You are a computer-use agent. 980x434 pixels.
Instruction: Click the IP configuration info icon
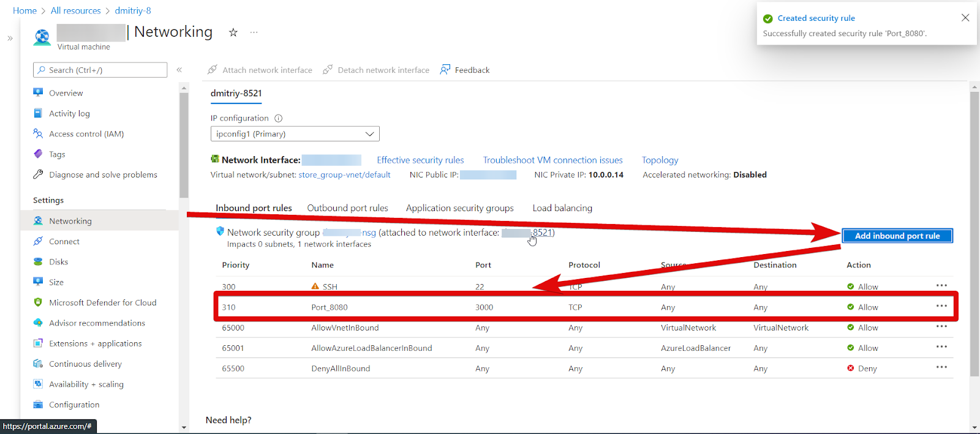278,118
